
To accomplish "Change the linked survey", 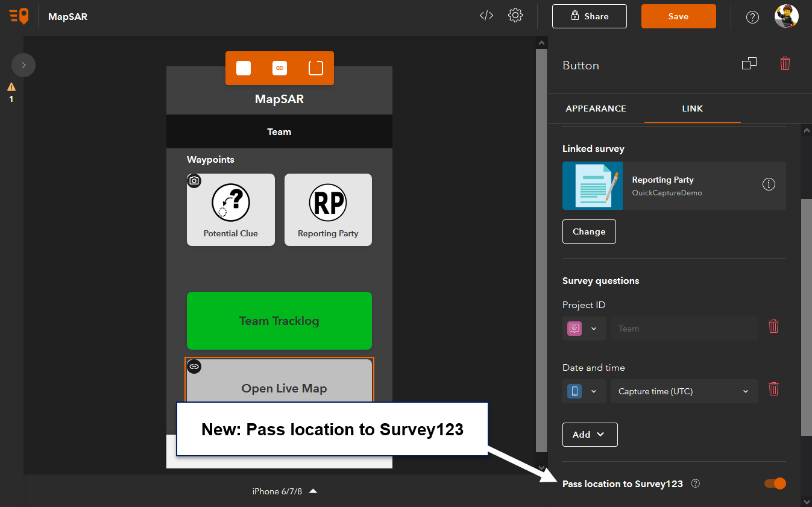I will [x=589, y=231].
